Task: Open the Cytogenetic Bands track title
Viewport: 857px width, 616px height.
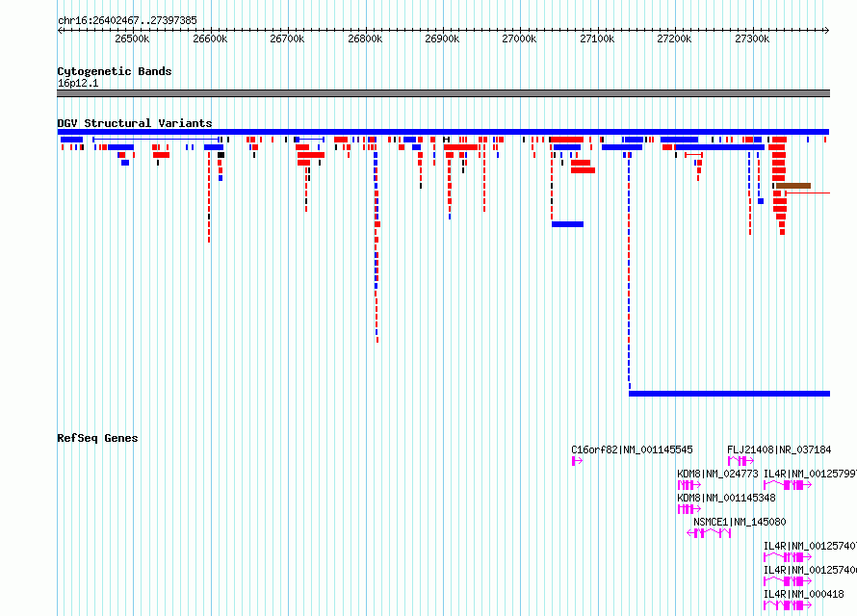Action: [x=115, y=71]
